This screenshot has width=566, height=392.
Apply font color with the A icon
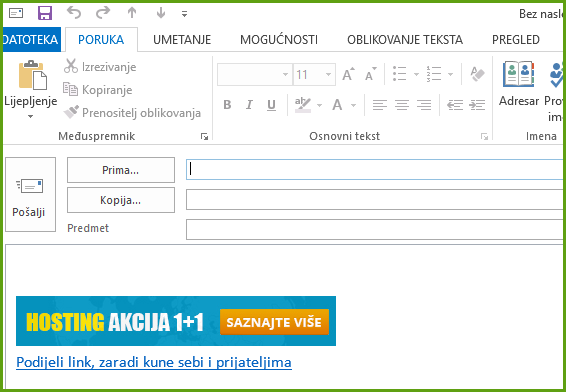coord(337,105)
